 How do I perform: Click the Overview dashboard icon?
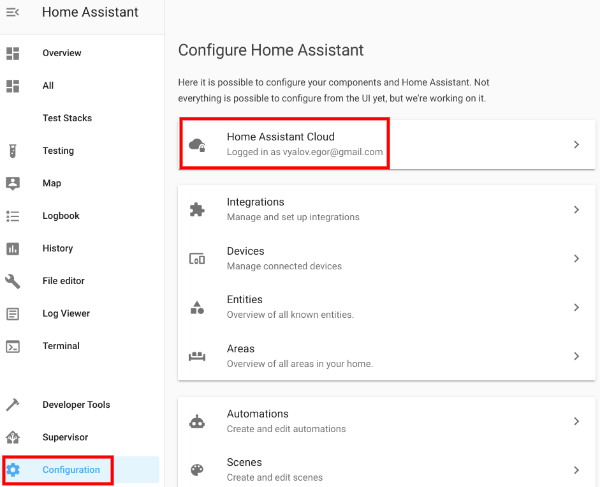click(13, 53)
